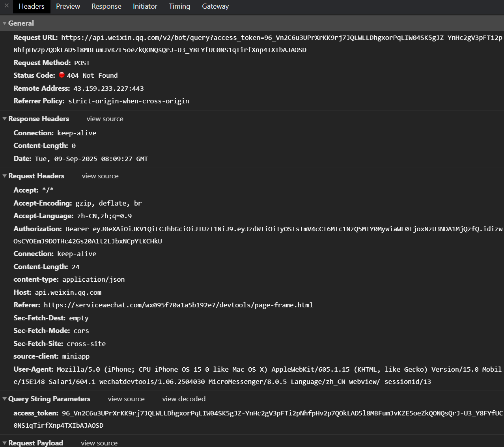Screen dimensions: 504x447
Task: Select Host api.weixin.qq.com value
Action: pos(68,293)
